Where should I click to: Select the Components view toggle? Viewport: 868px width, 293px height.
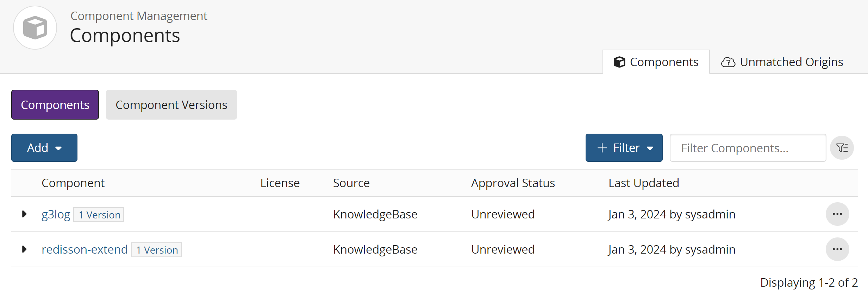[x=55, y=104]
